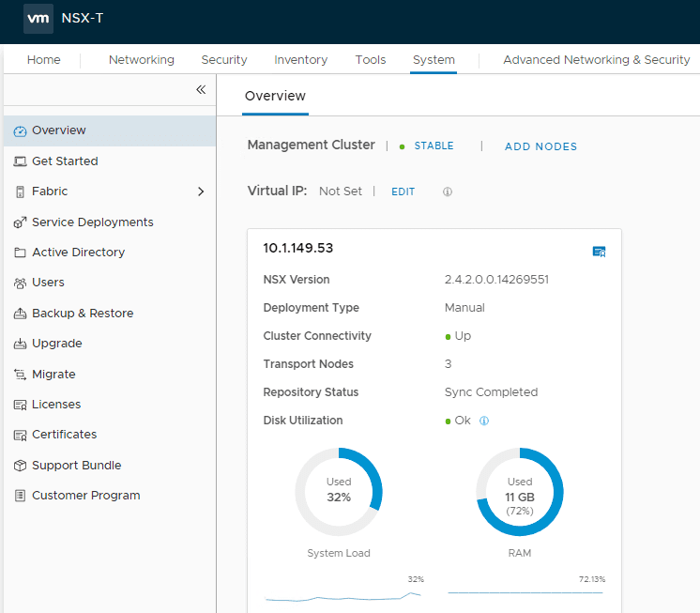Open Get Started from sidebar
This screenshot has width=700, height=613.
(x=65, y=161)
